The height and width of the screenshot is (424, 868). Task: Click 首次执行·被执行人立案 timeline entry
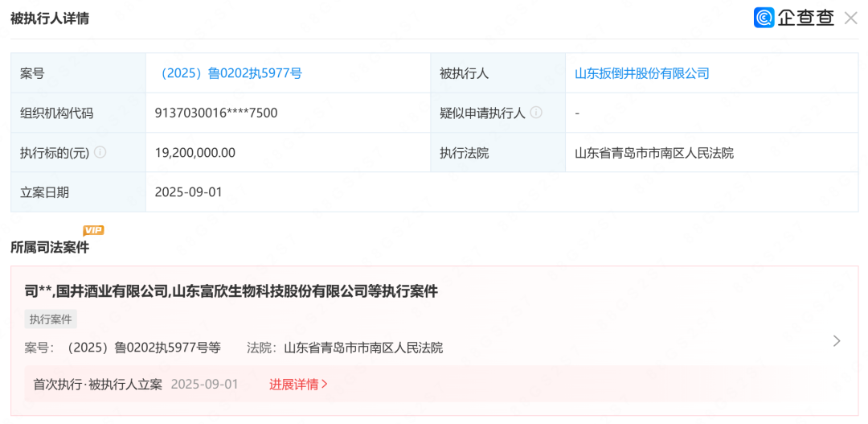click(97, 384)
